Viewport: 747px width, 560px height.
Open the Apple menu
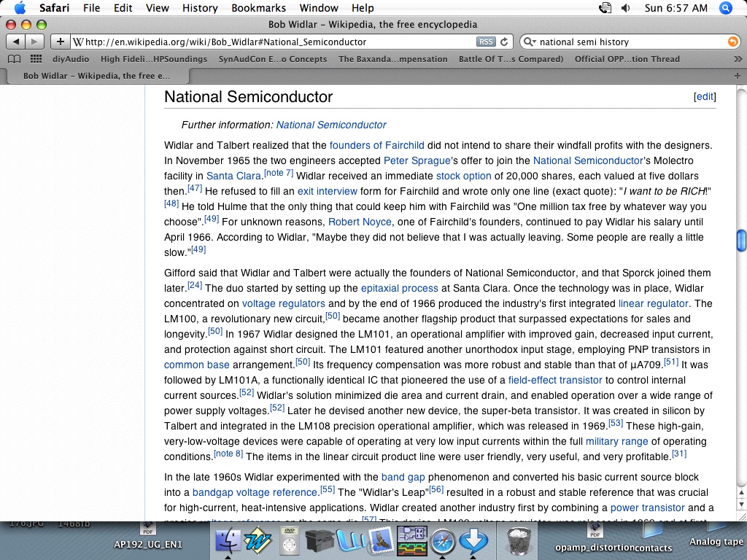coord(20,7)
